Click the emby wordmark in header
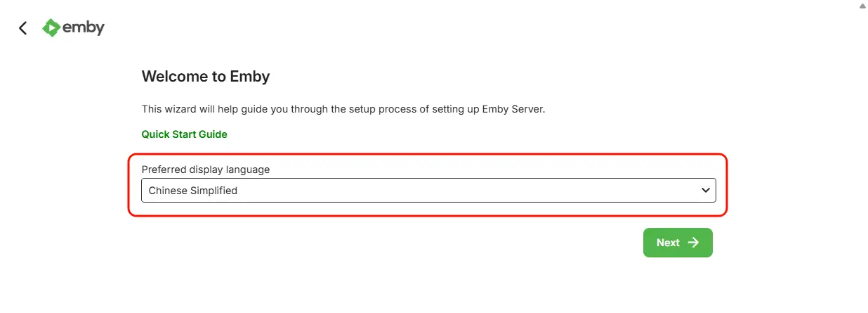 (x=83, y=28)
